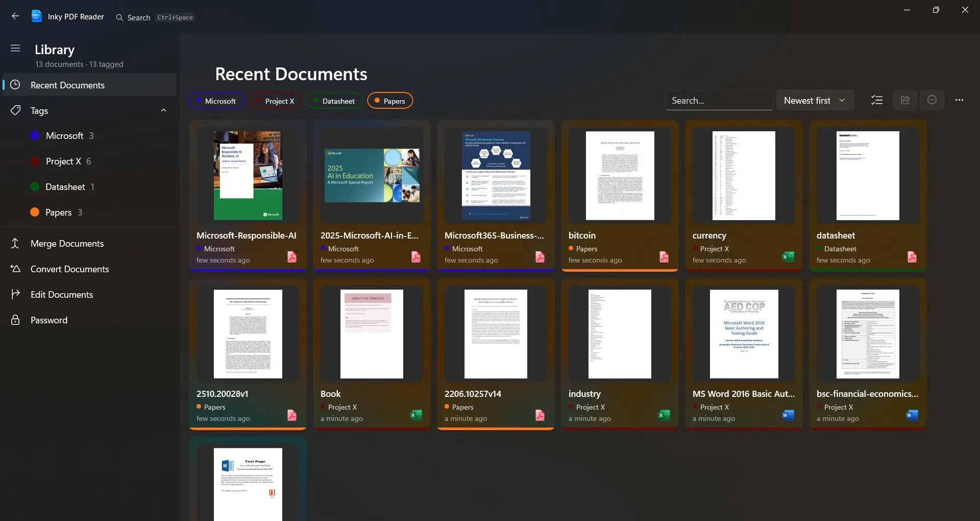
Task: Click the PDF icon on 2025-Microsoft-AI-in-E... card
Action: [416, 257]
